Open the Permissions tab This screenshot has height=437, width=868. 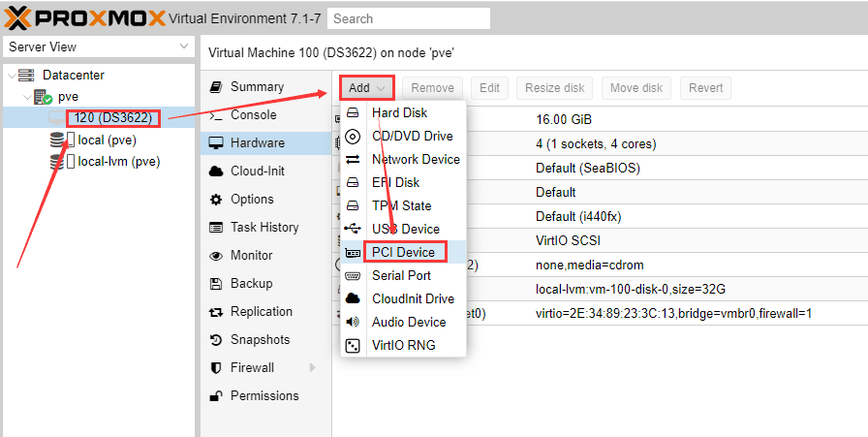point(266,396)
